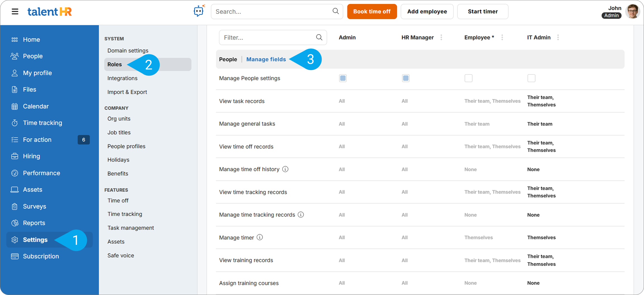Screen dimensions: 644x295
Task: Open Job titles settings page
Action: [119, 132]
